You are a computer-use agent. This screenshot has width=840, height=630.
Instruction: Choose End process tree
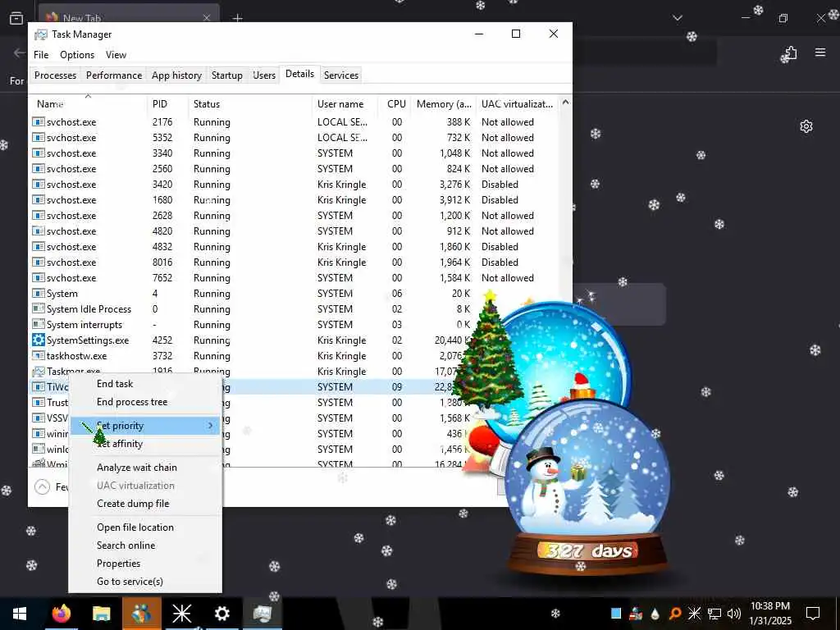(145, 402)
